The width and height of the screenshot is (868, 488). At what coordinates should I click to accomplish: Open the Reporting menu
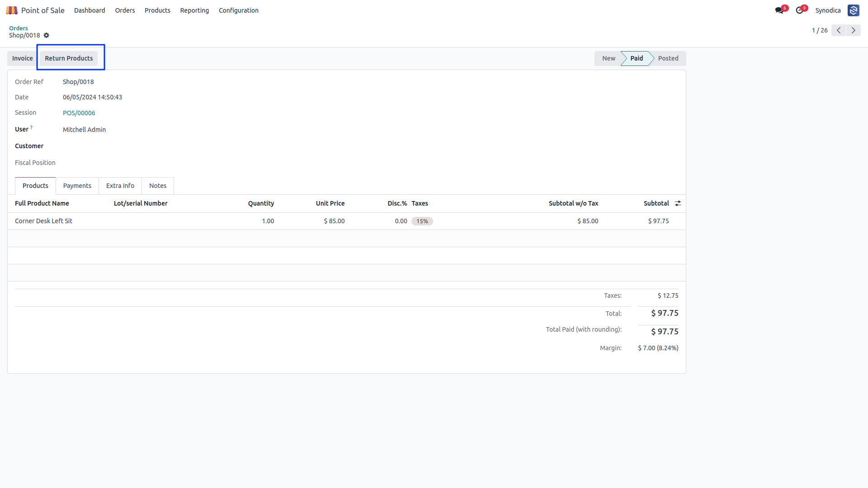pos(194,10)
